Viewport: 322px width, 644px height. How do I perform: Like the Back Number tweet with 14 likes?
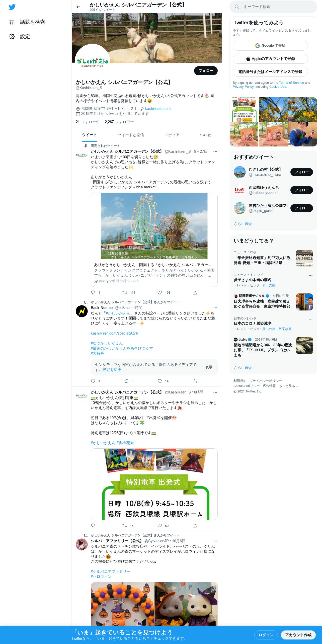click(160, 381)
